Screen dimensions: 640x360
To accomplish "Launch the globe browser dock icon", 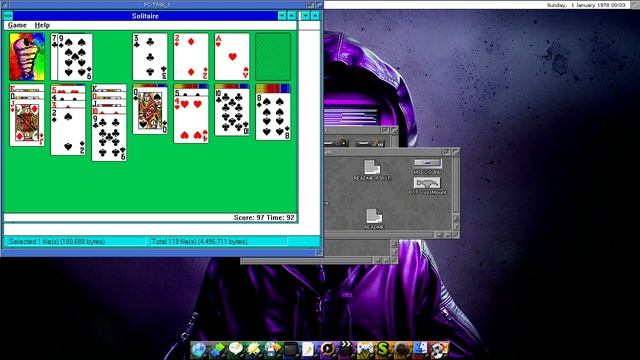I will click(199, 350).
